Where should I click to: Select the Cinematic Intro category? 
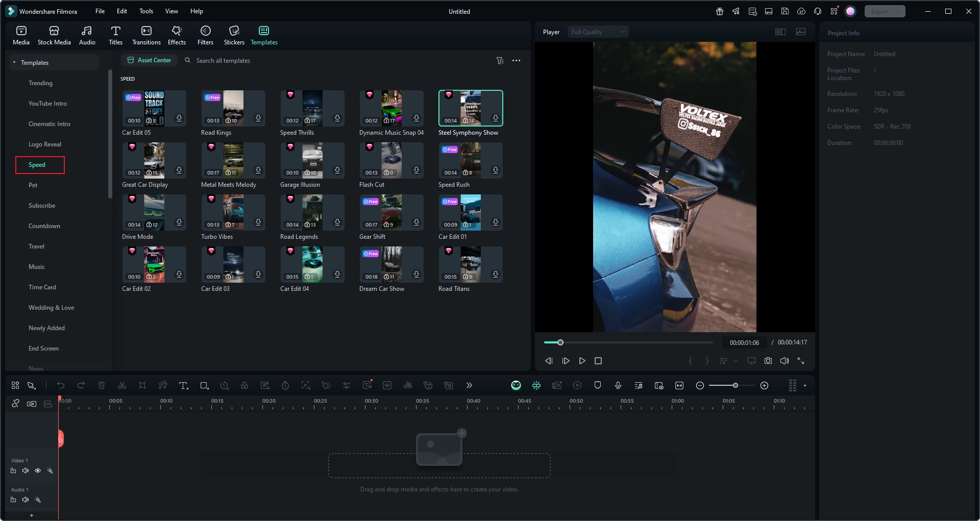click(x=50, y=124)
